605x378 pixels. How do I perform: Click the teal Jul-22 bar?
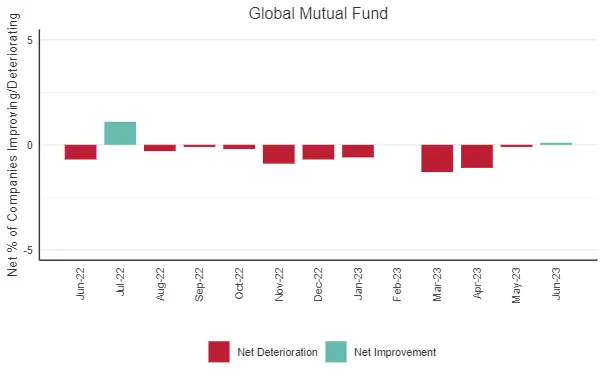coord(120,133)
